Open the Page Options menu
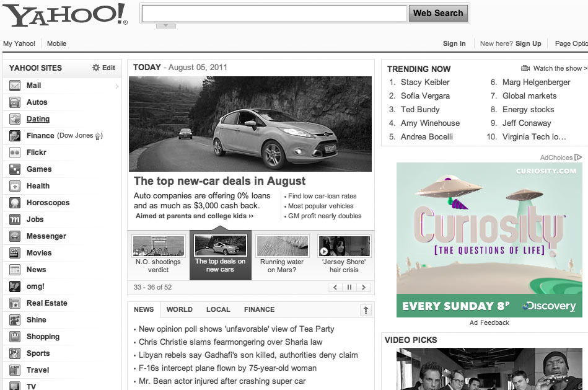Screen dimensions: 588x390 [571, 43]
